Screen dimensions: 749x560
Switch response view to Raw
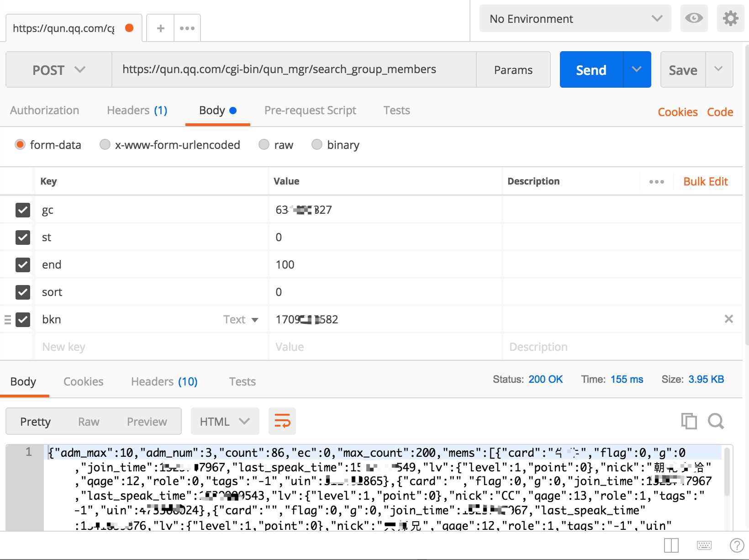pos(89,421)
